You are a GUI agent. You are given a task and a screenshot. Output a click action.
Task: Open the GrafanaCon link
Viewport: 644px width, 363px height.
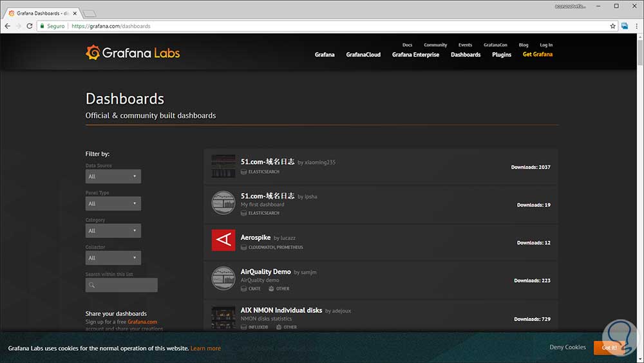point(495,45)
